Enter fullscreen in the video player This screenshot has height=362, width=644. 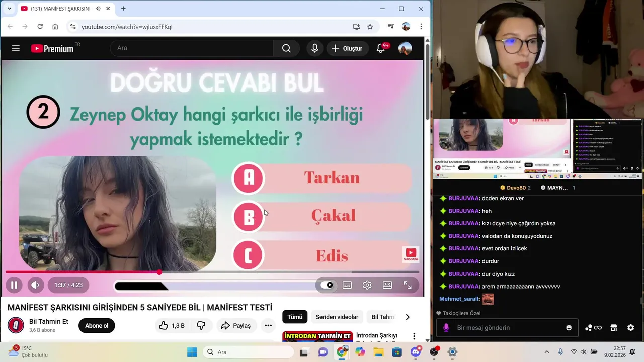(x=408, y=285)
